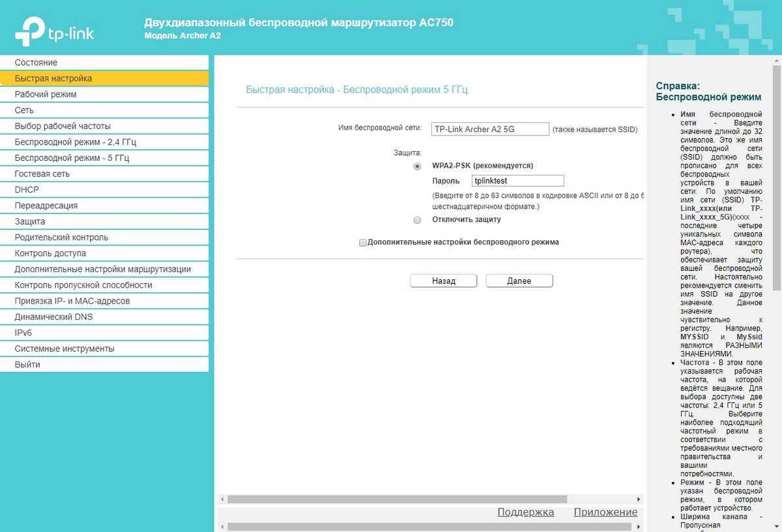Click the TP-Link logo in header
782x532 pixels.
coord(54,32)
